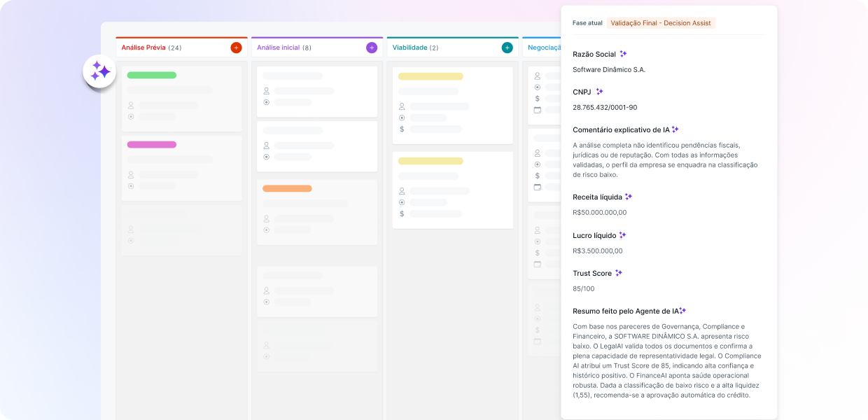Click the AI sparkle next to Trust Score
This screenshot has width=868, height=420.
pyautogui.click(x=618, y=273)
